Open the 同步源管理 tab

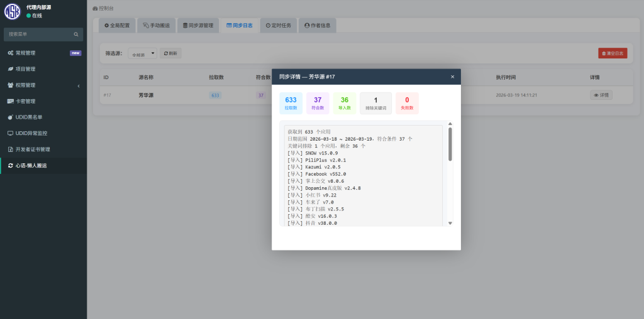pyautogui.click(x=197, y=26)
